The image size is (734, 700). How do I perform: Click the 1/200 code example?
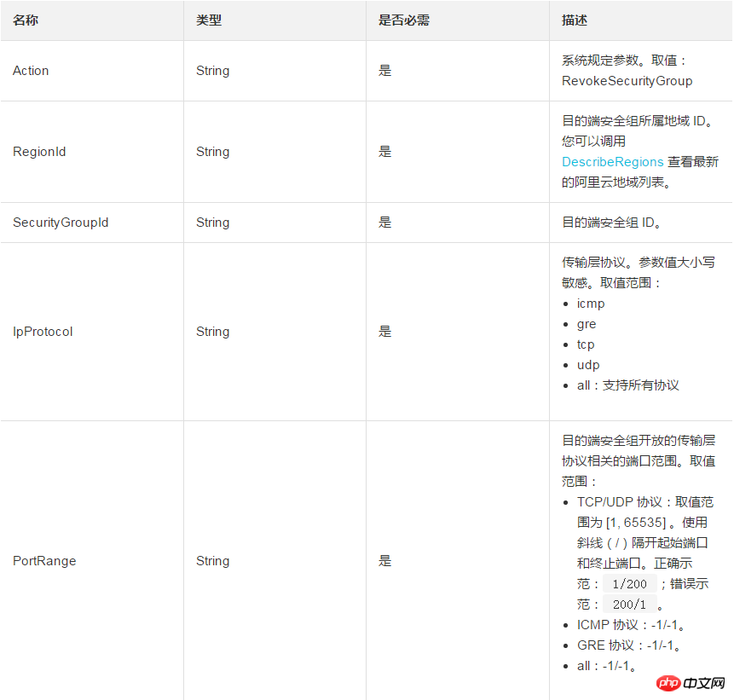tap(630, 584)
